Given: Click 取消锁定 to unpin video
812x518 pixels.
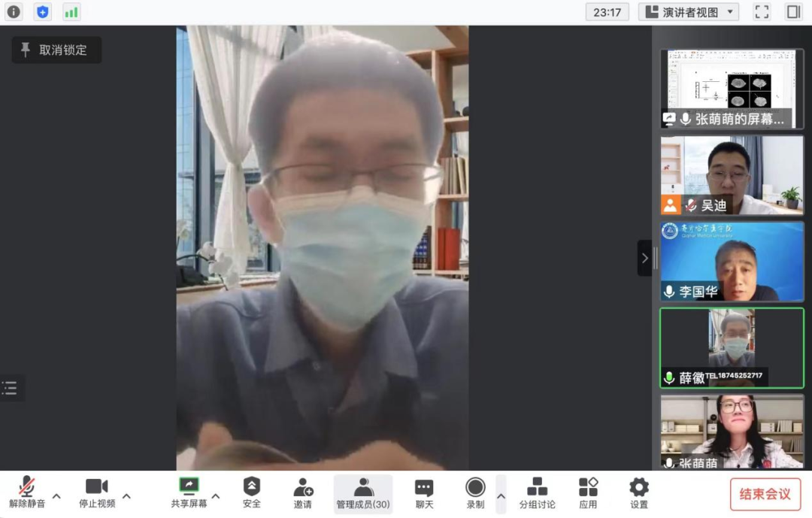Looking at the screenshot, I should [x=56, y=50].
